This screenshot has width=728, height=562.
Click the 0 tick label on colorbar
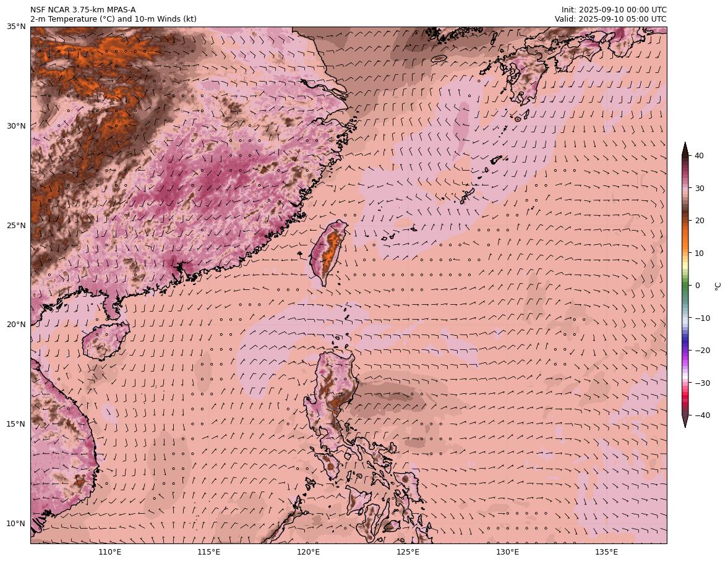pyautogui.click(x=698, y=286)
